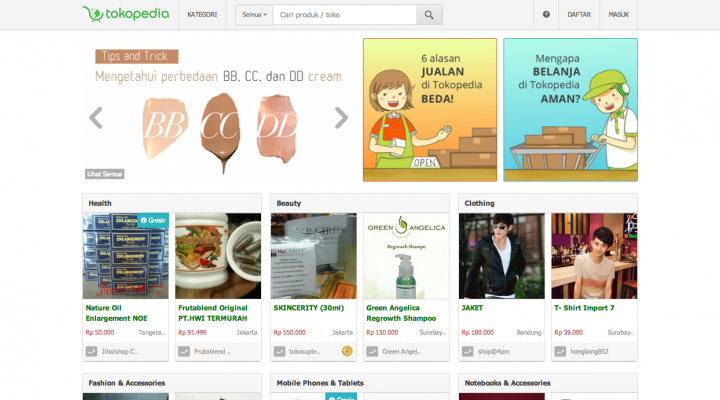Open the Clothing category heading
Viewport: 720px width, 400px height.
pos(479,203)
